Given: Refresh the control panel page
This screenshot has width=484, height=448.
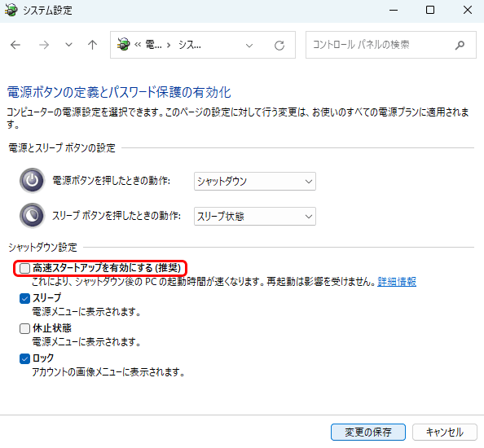Looking at the screenshot, I should point(279,46).
